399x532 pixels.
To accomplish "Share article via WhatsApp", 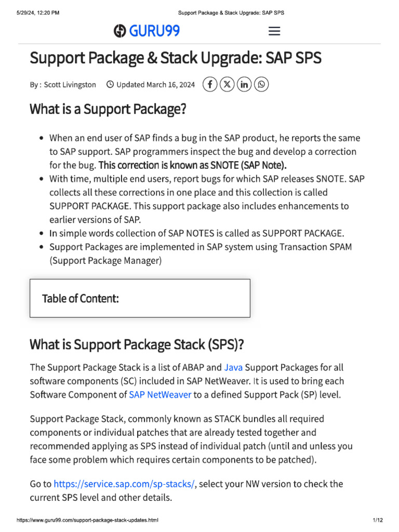I will pyautogui.click(x=261, y=84).
